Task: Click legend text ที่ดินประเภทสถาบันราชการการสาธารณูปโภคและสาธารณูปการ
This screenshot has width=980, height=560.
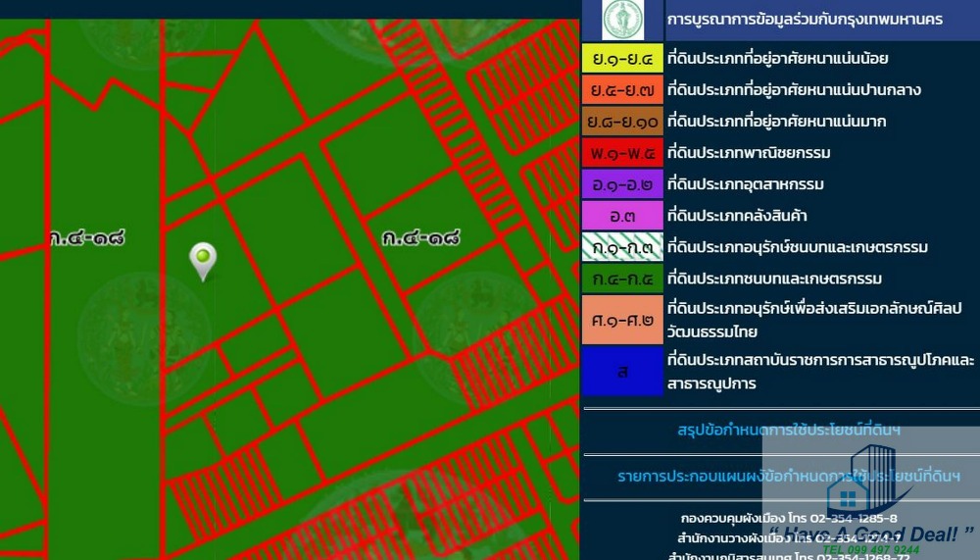Action: click(820, 371)
